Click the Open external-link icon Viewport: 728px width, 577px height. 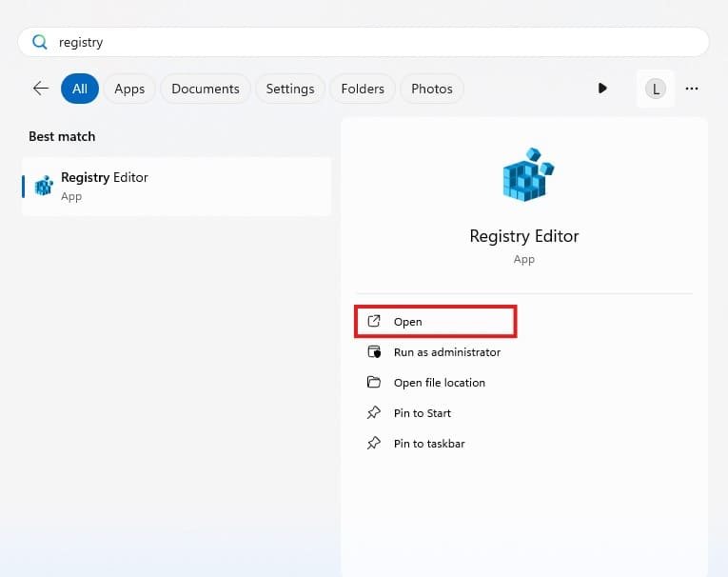(374, 321)
